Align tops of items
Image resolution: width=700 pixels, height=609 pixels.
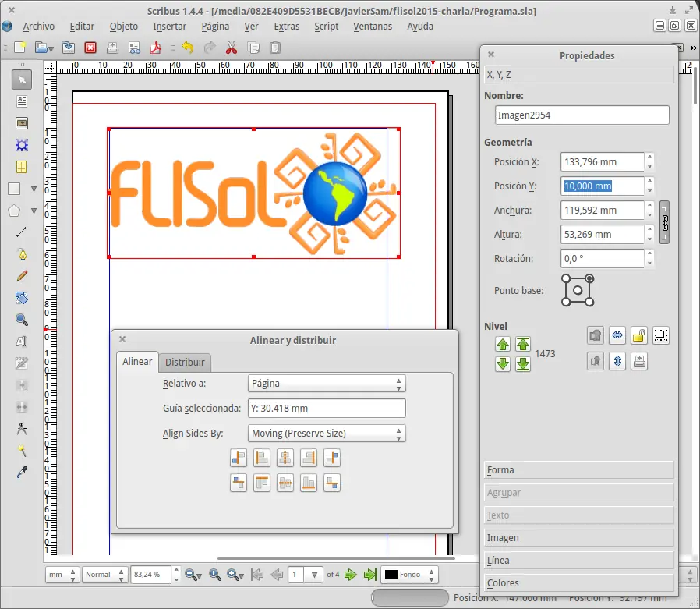pos(262,483)
